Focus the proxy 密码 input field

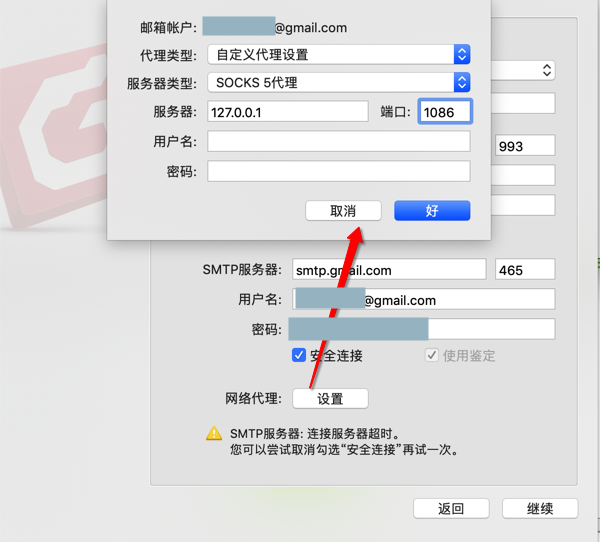(x=339, y=171)
